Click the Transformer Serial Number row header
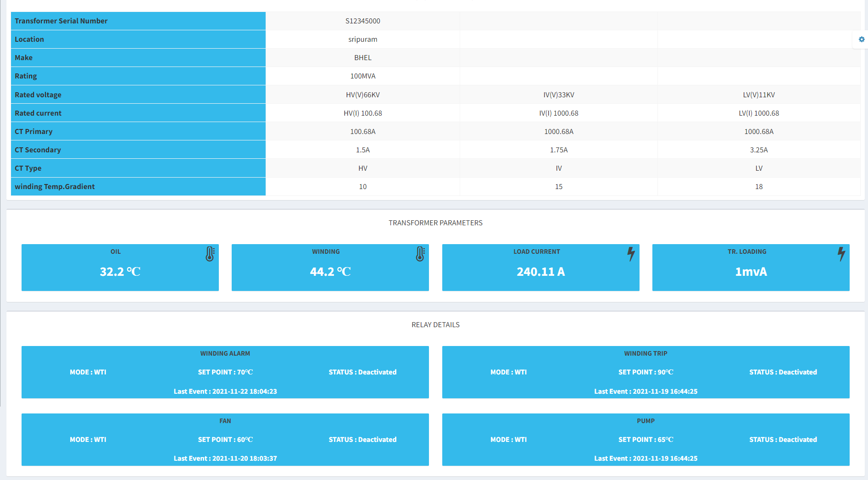This screenshot has width=868, height=480. [61, 21]
